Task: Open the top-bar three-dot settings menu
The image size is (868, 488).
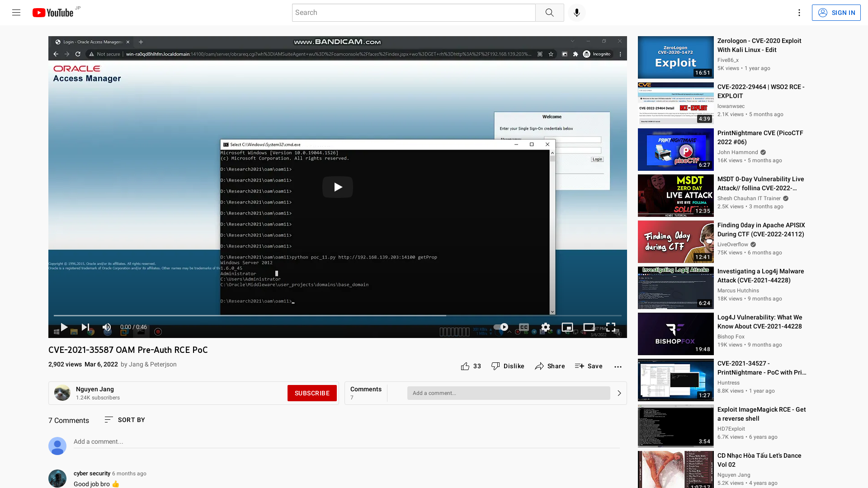Action: pos(799,13)
